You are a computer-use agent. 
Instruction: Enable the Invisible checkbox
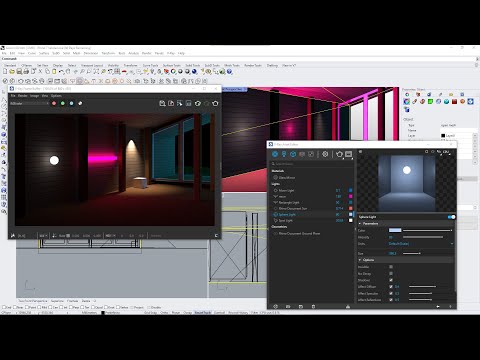[391, 267]
